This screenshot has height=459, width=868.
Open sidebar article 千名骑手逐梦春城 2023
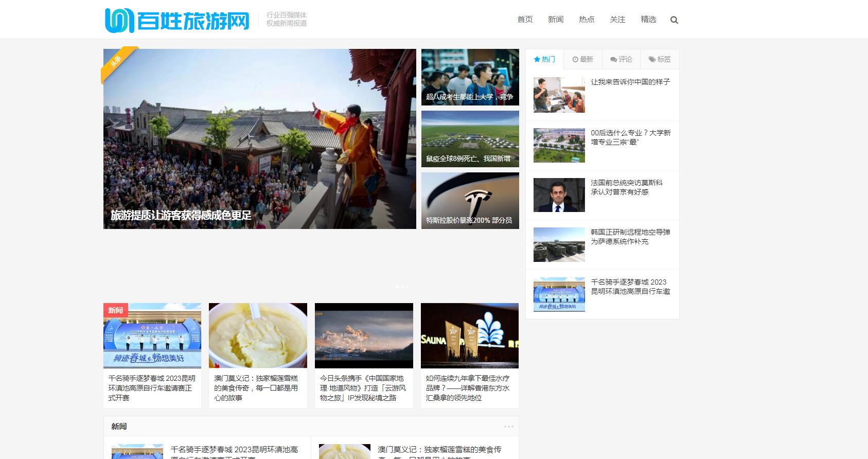[x=630, y=287]
